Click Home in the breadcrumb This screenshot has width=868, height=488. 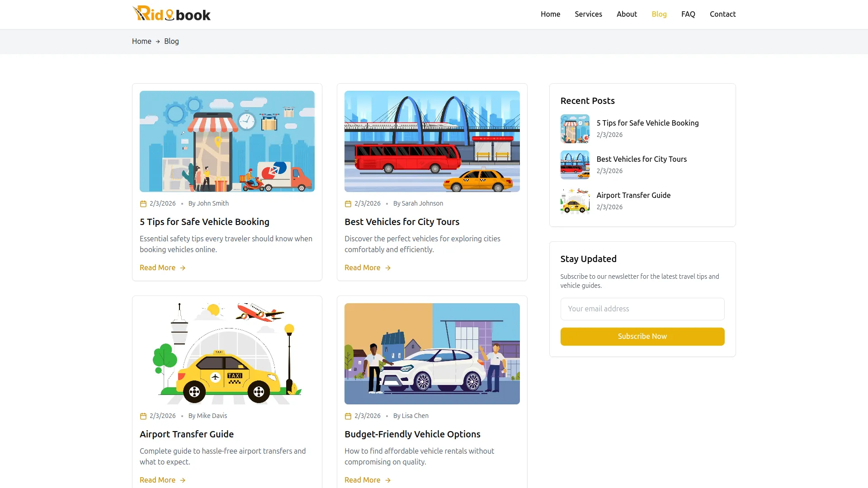point(142,41)
